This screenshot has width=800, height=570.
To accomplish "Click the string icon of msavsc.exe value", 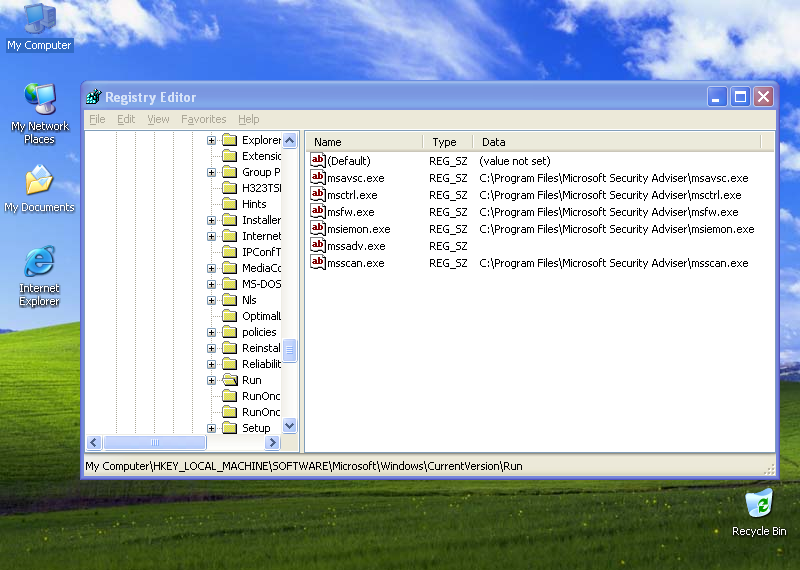I will coord(318,178).
